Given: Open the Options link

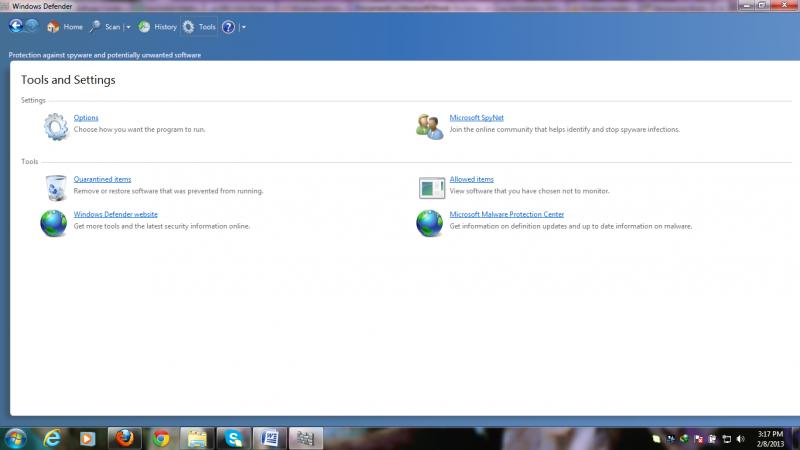Looking at the screenshot, I should [x=86, y=118].
